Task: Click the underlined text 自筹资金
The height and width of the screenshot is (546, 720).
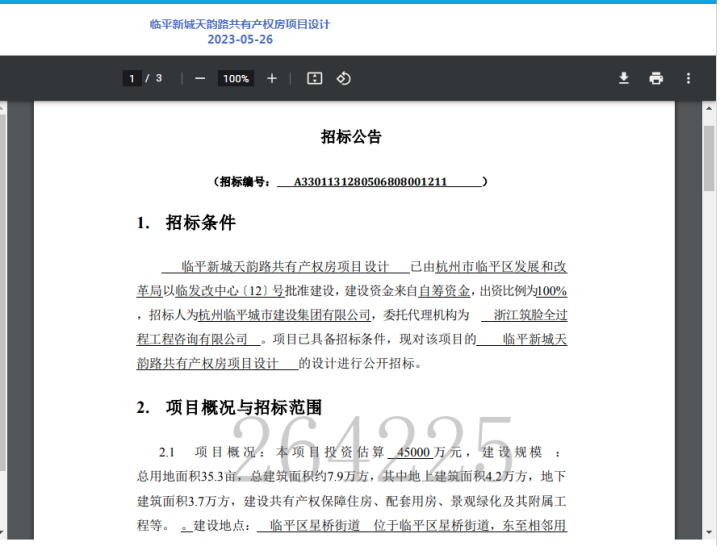Action: coord(444,291)
